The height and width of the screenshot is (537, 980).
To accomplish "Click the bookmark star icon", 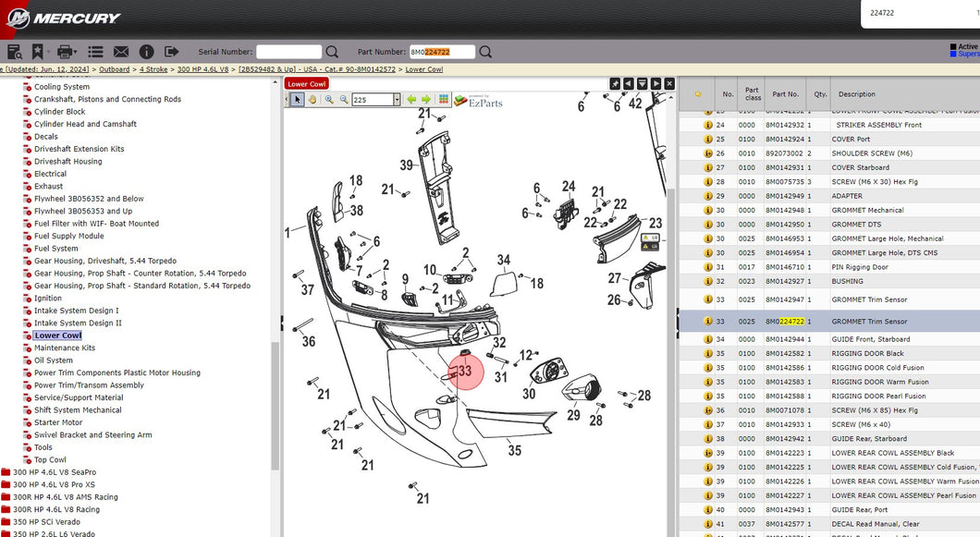I will coord(38,51).
